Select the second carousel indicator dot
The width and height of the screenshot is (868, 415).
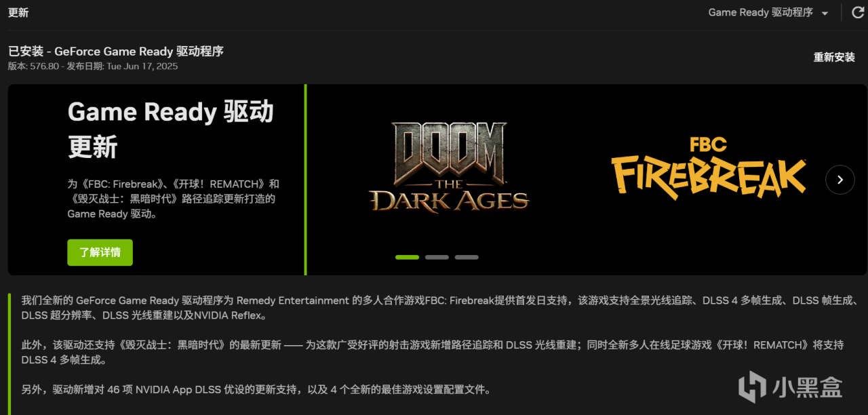[x=437, y=257]
